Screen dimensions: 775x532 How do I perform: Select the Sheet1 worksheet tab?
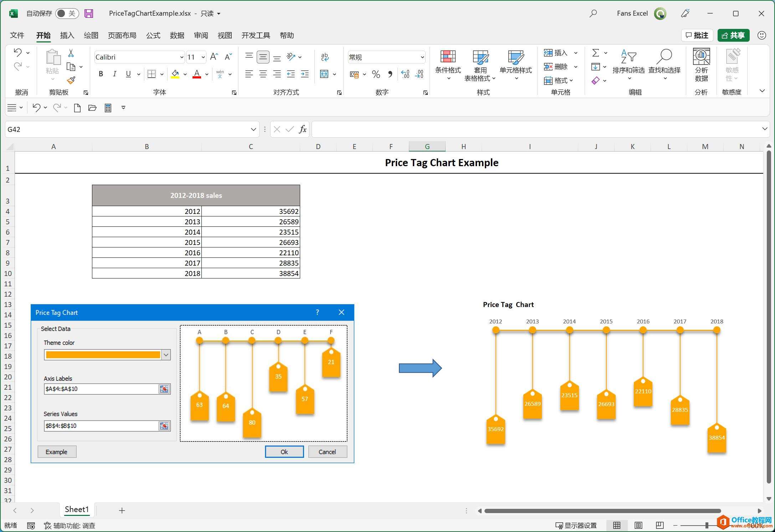(77, 510)
